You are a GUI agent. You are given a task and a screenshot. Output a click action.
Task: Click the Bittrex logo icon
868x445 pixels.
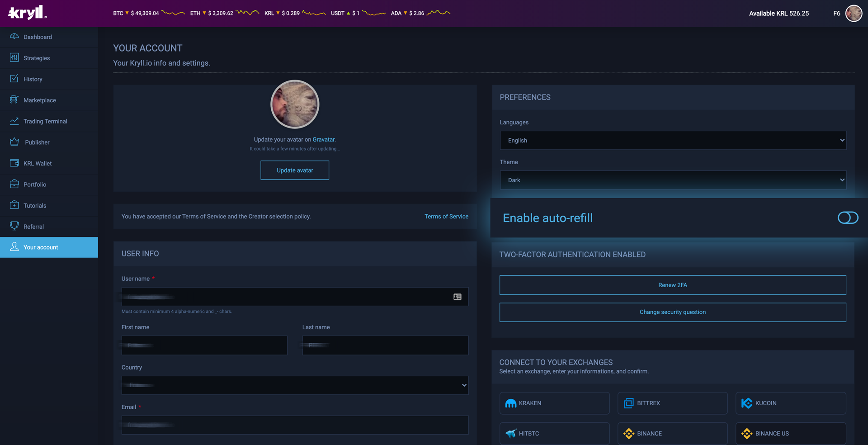click(x=629, y=403)
